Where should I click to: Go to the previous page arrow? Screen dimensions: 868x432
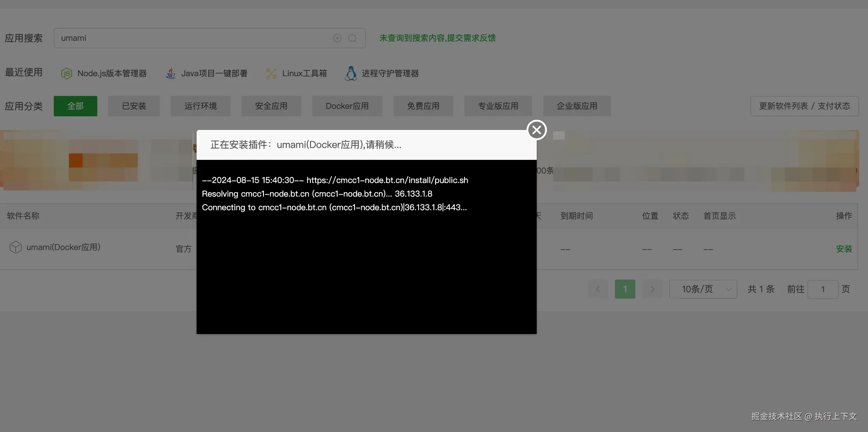point(598,289)
